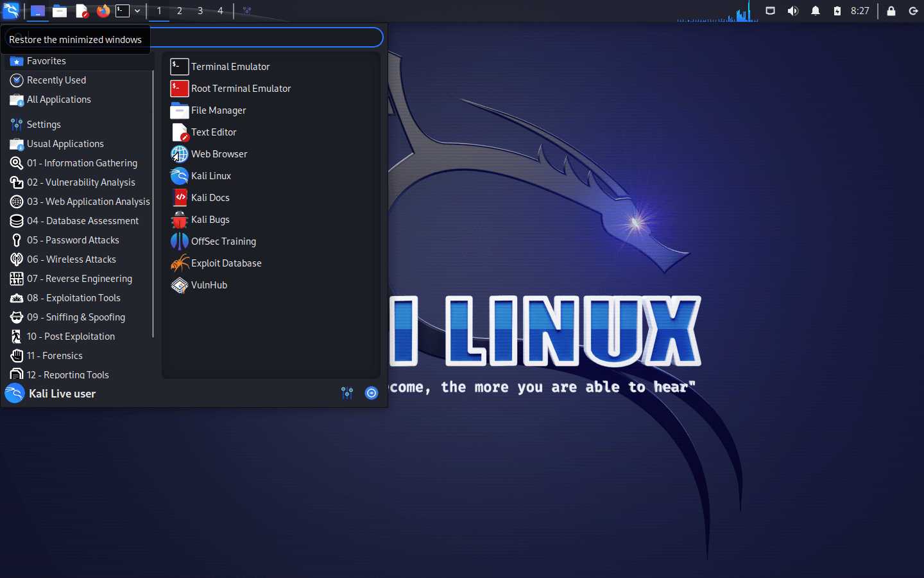924x578 pixels.
Task: Open the settings manager icon in the menu footer
Action: [x=347, y=393]
